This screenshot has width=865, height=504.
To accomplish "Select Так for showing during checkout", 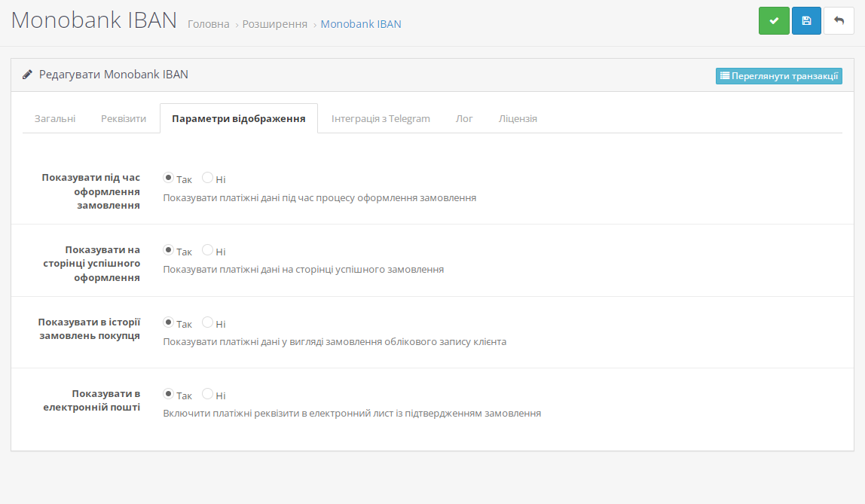I will [x=168, y=178].
